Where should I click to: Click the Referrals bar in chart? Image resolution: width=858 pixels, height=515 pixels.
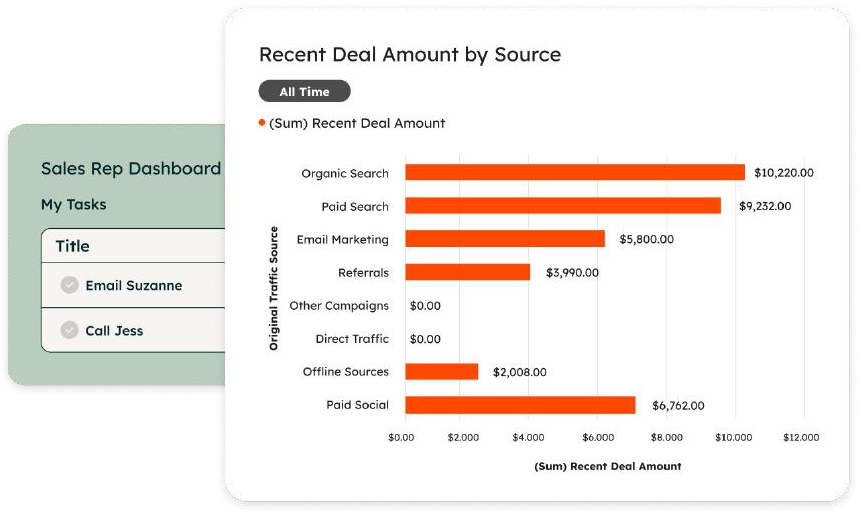pyautogui.click(x=467, y=272)
